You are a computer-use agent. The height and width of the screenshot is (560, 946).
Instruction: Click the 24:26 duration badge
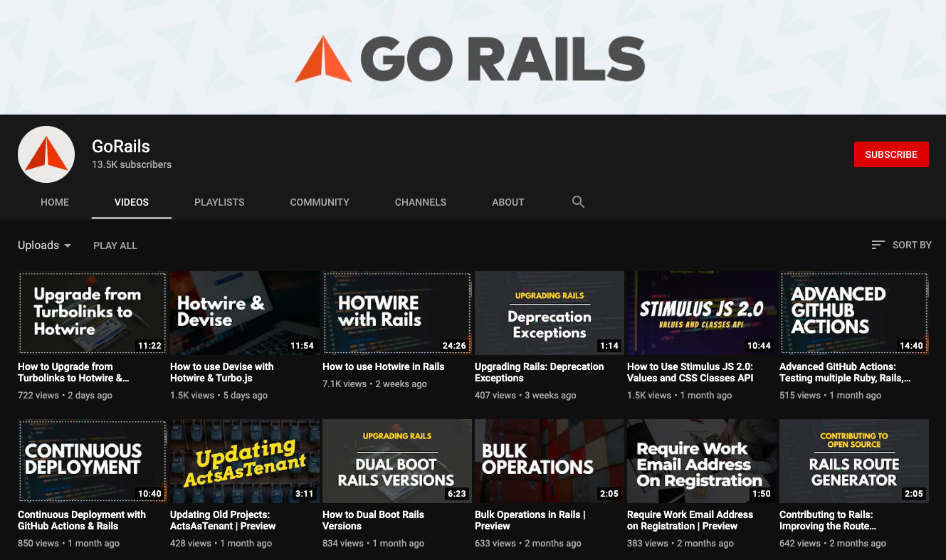(454, 346)
